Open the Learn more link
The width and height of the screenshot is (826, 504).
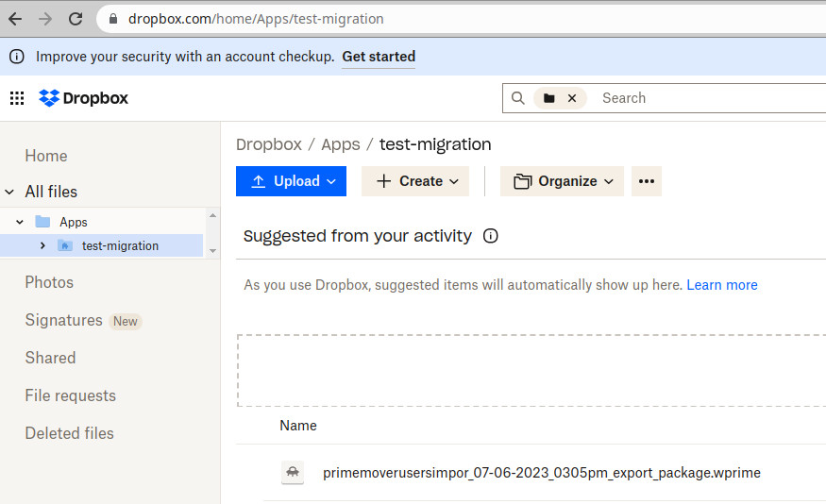(x=722, y=285)
